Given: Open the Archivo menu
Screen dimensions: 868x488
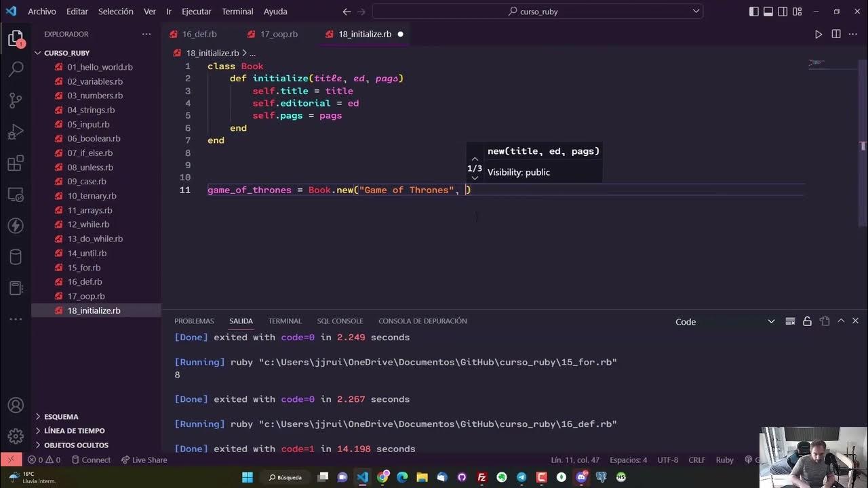Looking at the screenshot, I should point(42,12).
